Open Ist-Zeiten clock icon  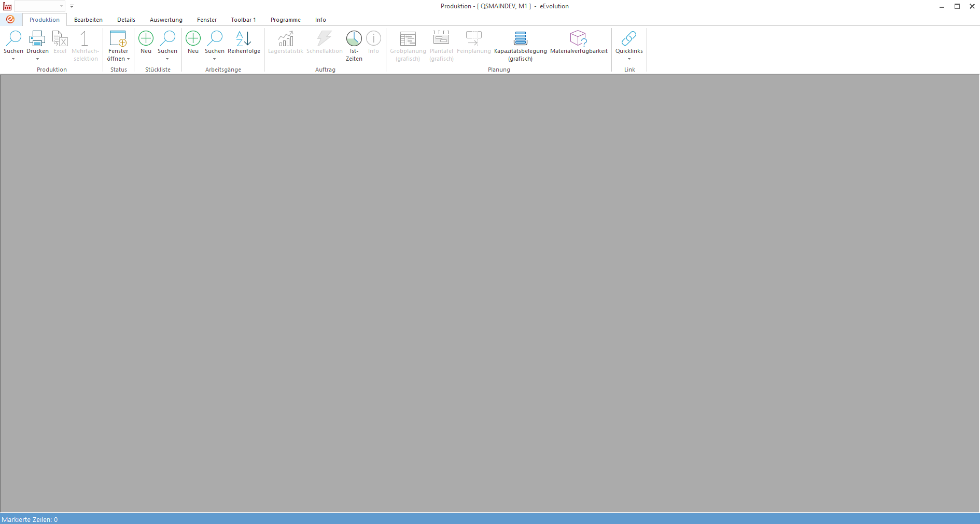tap(354, 38)
